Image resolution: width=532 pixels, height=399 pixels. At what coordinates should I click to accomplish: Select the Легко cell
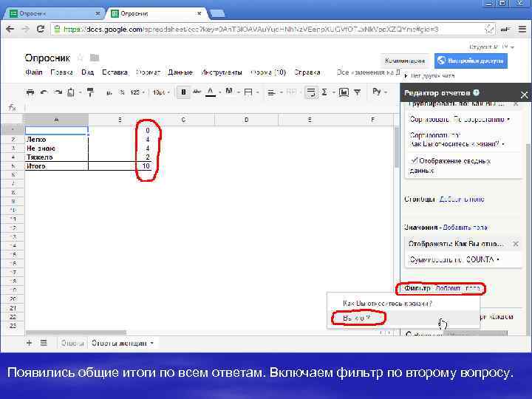[56, 140]
